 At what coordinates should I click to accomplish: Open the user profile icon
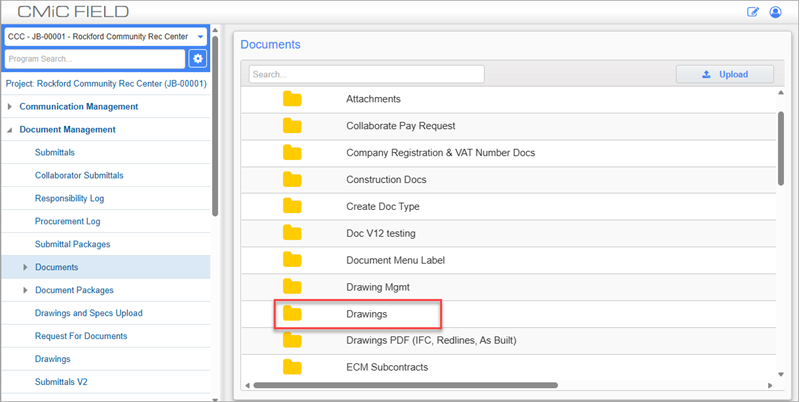(776, 12)
